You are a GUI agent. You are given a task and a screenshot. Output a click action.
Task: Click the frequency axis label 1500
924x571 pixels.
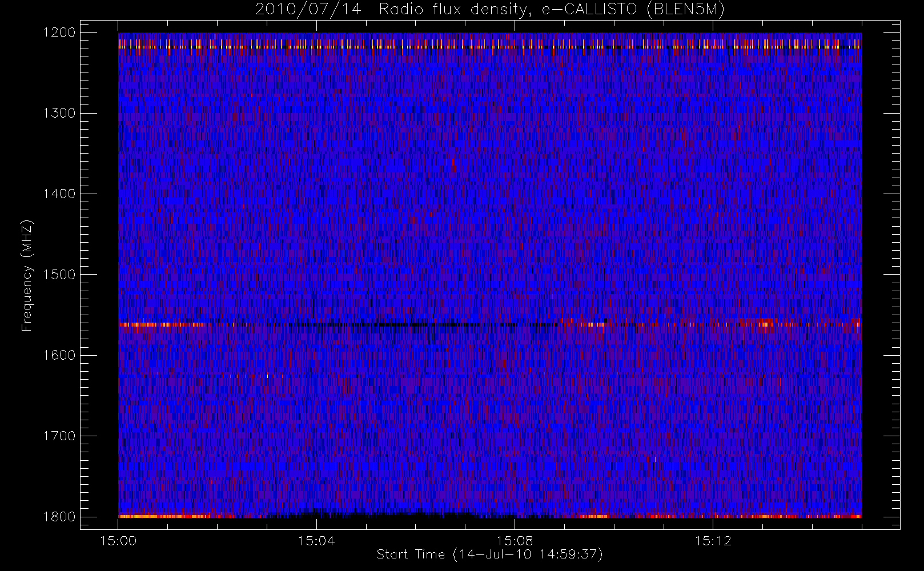coord(59,274)
